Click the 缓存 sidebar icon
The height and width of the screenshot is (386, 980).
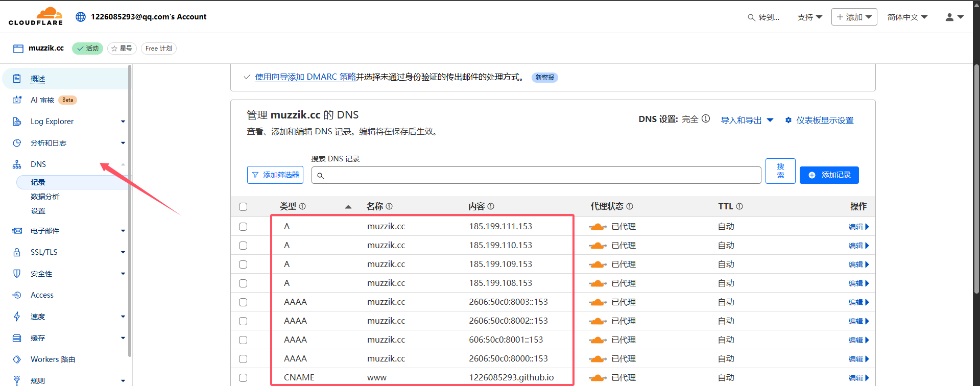pos(17,338)
